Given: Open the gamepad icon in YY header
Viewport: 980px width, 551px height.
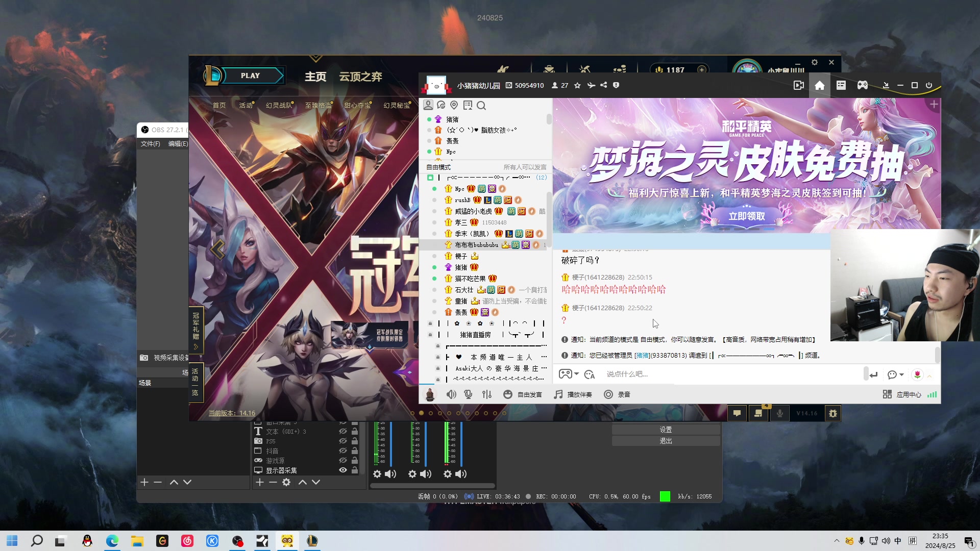Looking at the screenshot, I should [x=863, y=85].
